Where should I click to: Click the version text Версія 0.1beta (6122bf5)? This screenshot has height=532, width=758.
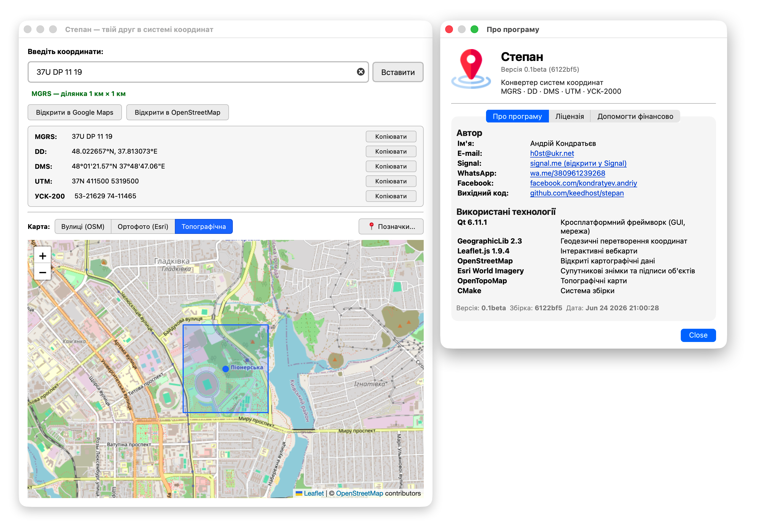pos(540,69)
